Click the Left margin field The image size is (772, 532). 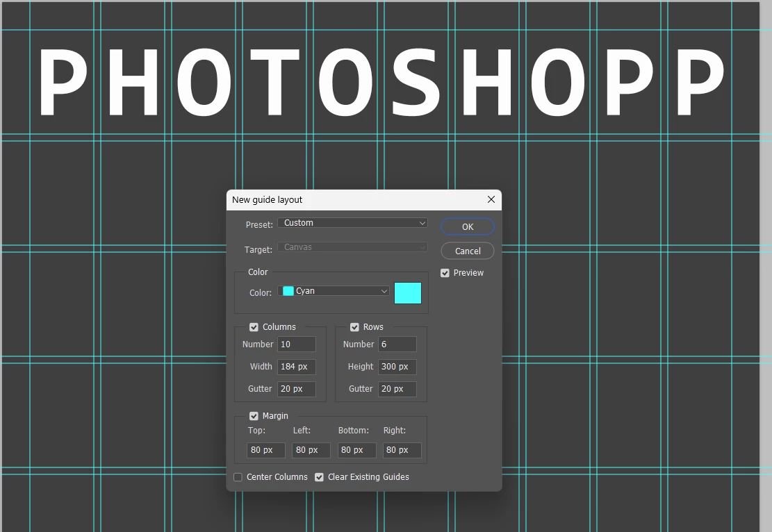point(311,450)
